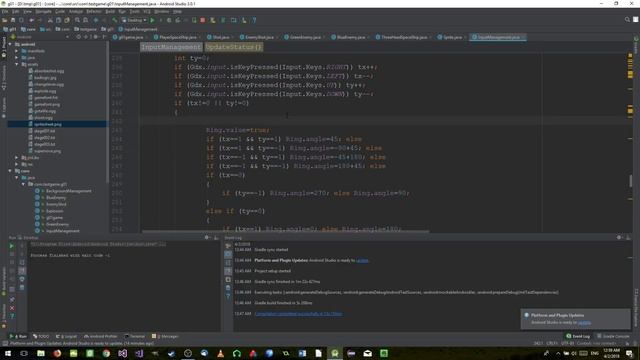Click the Open file toolbar icon
640x360 pixels.
pos(5,20)
